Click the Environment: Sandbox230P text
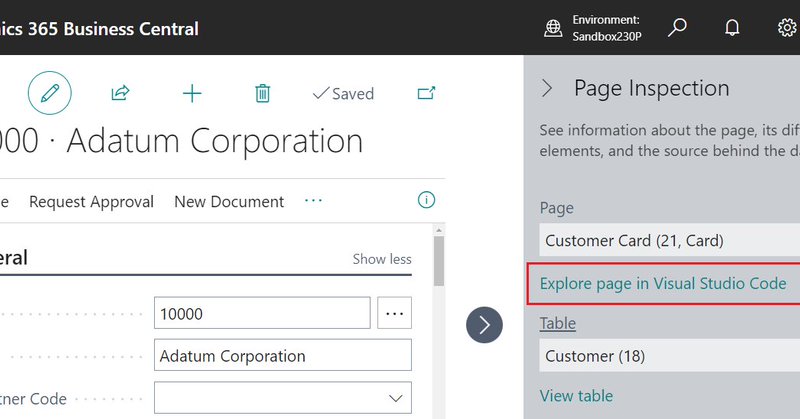Viewport: 800px width, 419px height. point(606,28)
